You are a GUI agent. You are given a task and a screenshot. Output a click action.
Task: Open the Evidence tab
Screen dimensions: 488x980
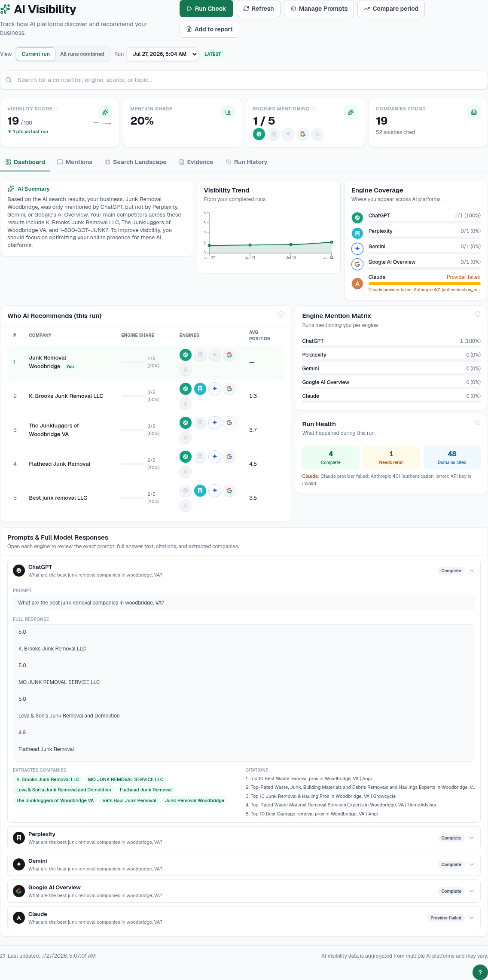196,162
